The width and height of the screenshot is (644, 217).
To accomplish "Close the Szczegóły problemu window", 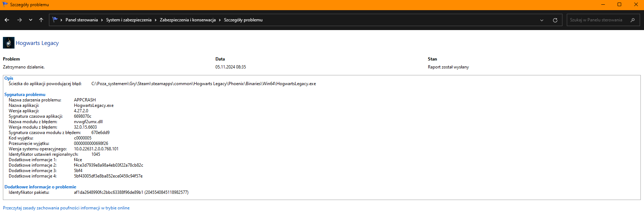I will (x=636, y=4).
